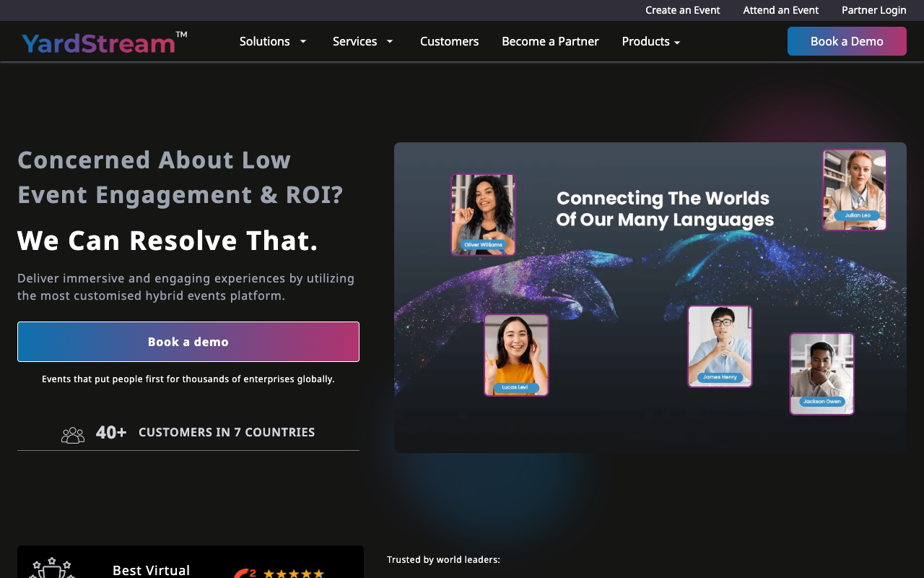Click 'Best Virtual' award text
Image resolution: width=924 pixels, height=578 pixels.
(x=152, y=570)
